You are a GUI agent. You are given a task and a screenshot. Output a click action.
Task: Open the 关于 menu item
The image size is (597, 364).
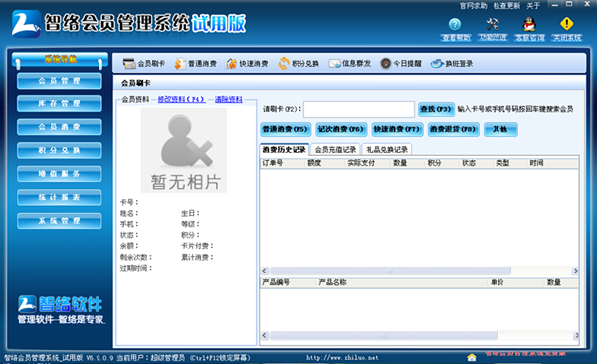click(533, 5)
